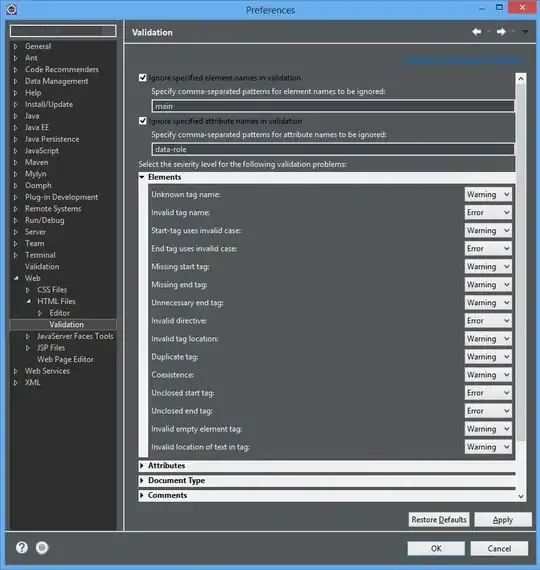Open Invalid empty element tag dropdown
The image size is (540, 570).
(488, 429)
